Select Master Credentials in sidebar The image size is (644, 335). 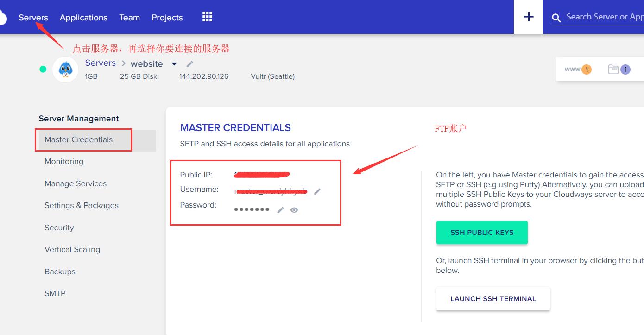[78, 139]
